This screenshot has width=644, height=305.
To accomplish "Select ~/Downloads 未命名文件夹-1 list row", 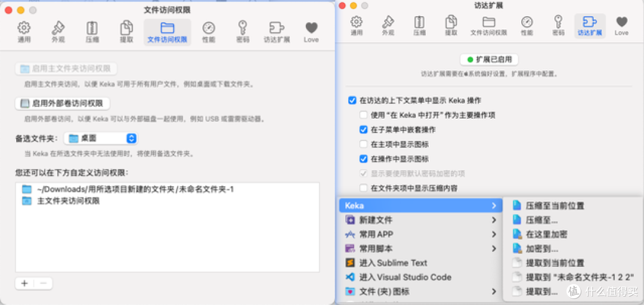I will click(167, 189).
